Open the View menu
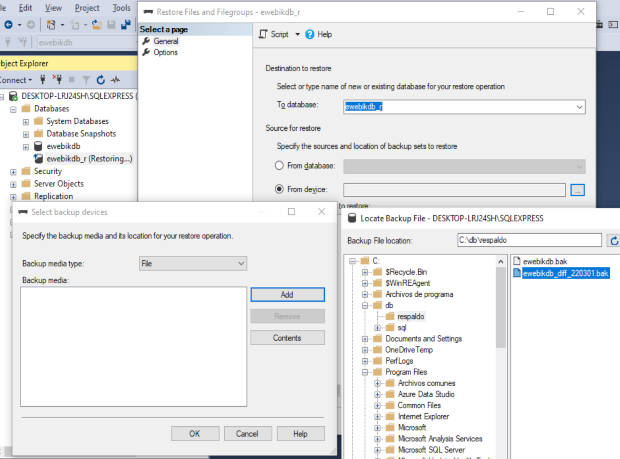 tap(53, 8)
